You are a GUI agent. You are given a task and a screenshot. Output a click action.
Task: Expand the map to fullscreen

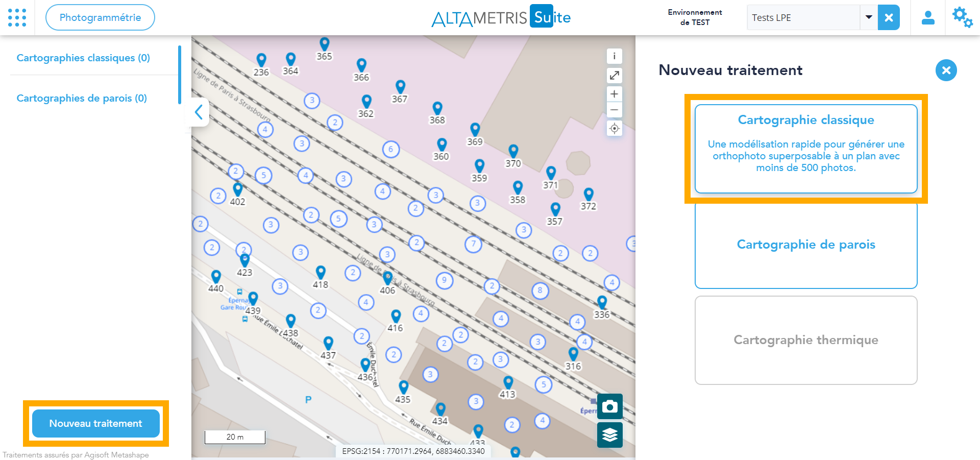click(614, 76)
